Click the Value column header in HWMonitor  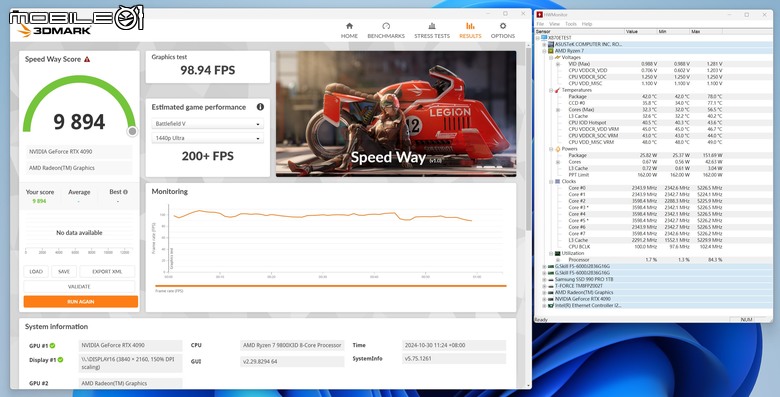click(640, 31)
